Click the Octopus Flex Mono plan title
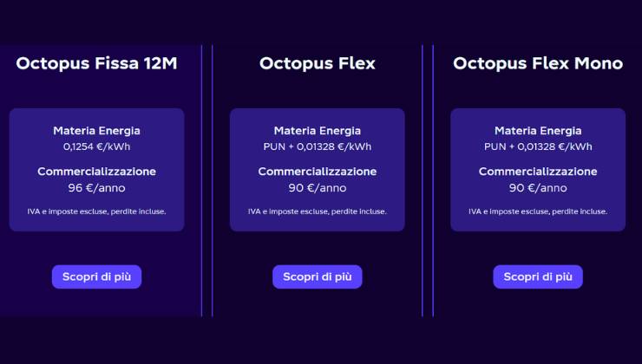 pos(538,63)
